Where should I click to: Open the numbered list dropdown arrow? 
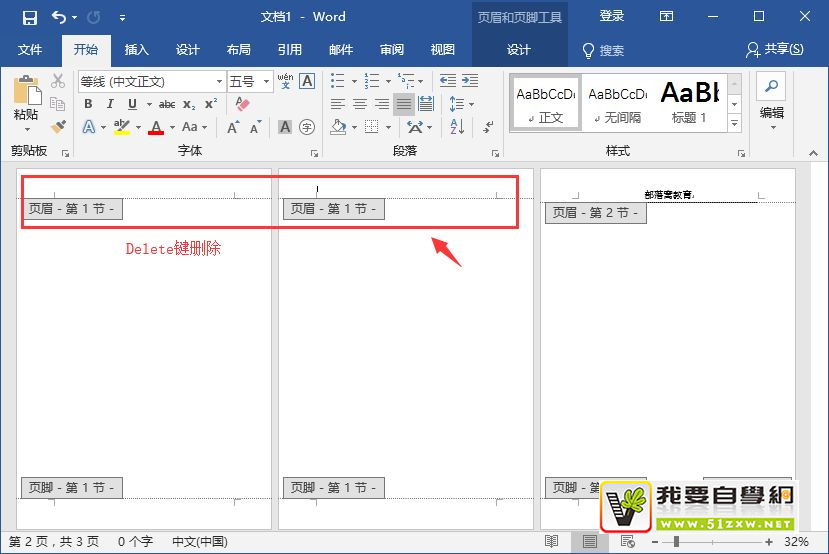388,81
